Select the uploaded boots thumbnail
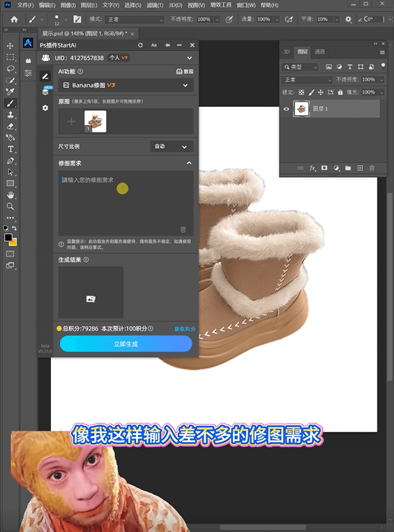The height and width of the screenshot is (532, 394). [x=96, y=121]
